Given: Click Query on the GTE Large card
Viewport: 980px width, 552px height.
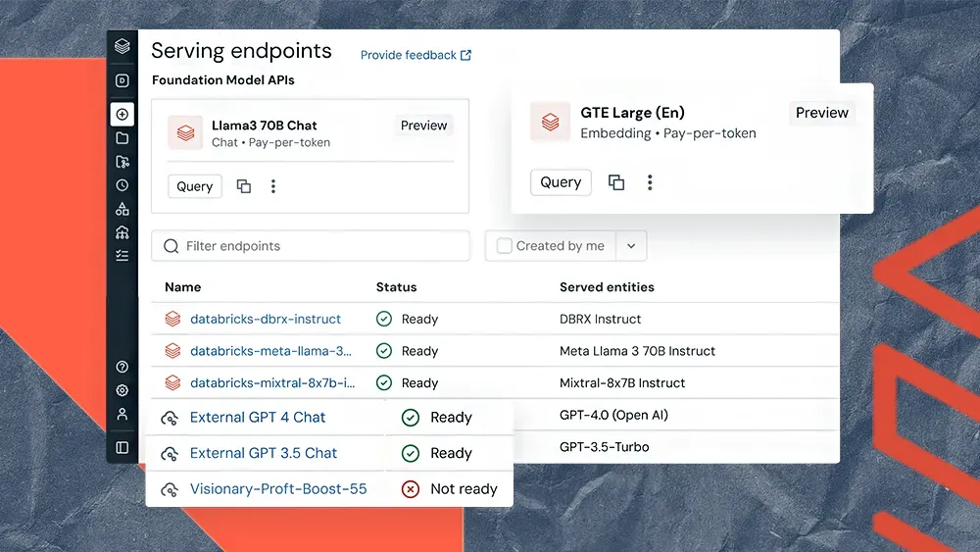Looking at the screenshot, I should click(561, 182).
